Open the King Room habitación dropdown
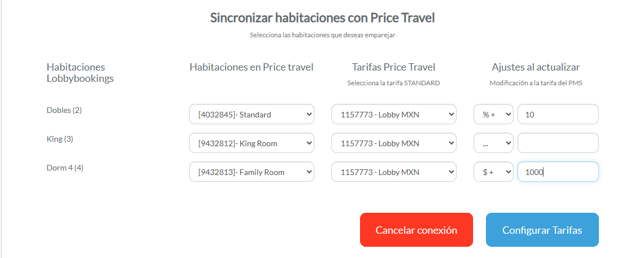Viewport: 644px width, 258px height. 251,143
